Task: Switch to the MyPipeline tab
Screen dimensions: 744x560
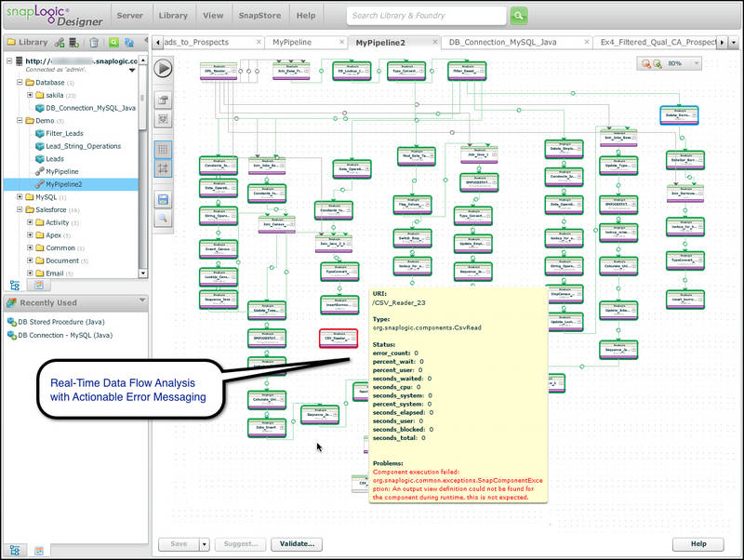Action: [292, 42]
